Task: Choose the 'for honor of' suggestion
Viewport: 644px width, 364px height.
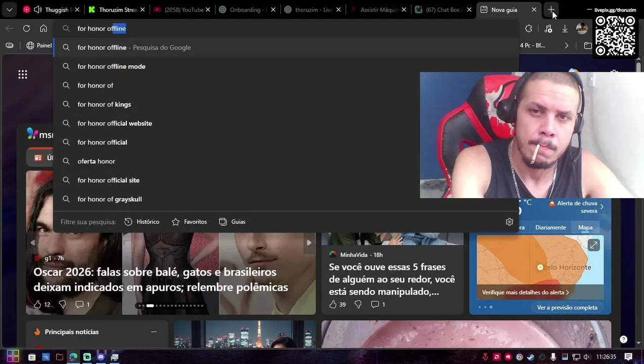Action: tap(286, 85)
